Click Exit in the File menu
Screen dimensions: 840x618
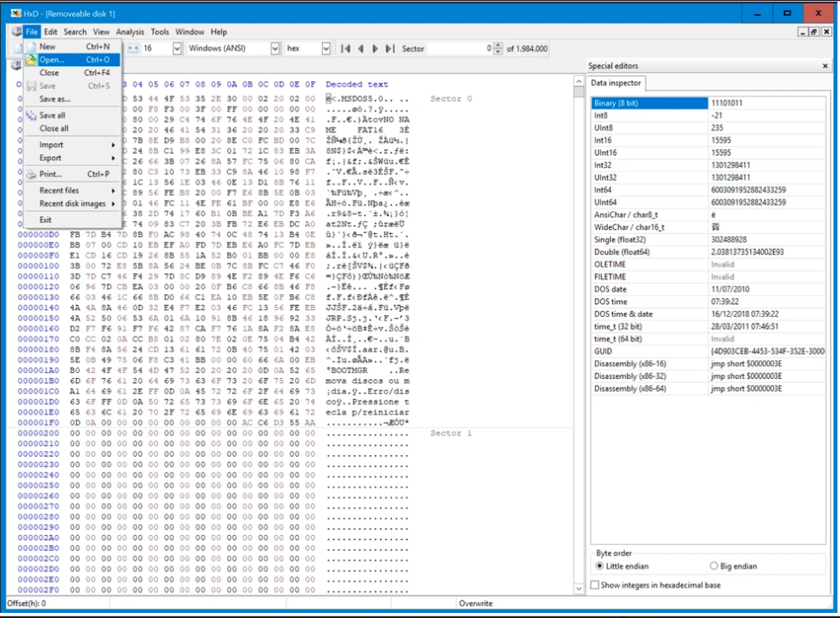tap(46, 220)
